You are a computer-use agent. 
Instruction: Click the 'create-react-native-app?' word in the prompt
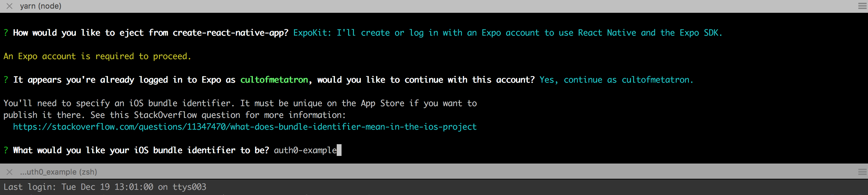(230, 33)
